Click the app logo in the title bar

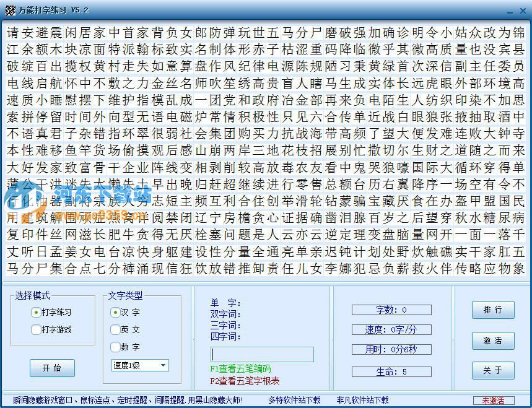pyautogui.click(x=10, y=9)
